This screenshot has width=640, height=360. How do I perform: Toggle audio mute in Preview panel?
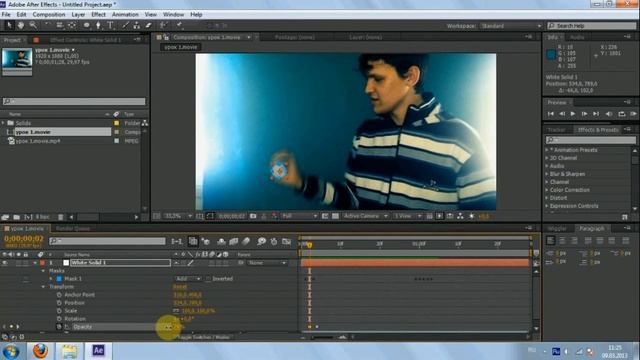(609, 114)
